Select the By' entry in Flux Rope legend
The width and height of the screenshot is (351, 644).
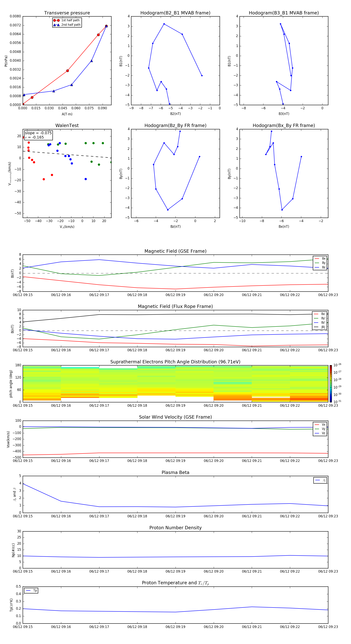coord(320,318)
